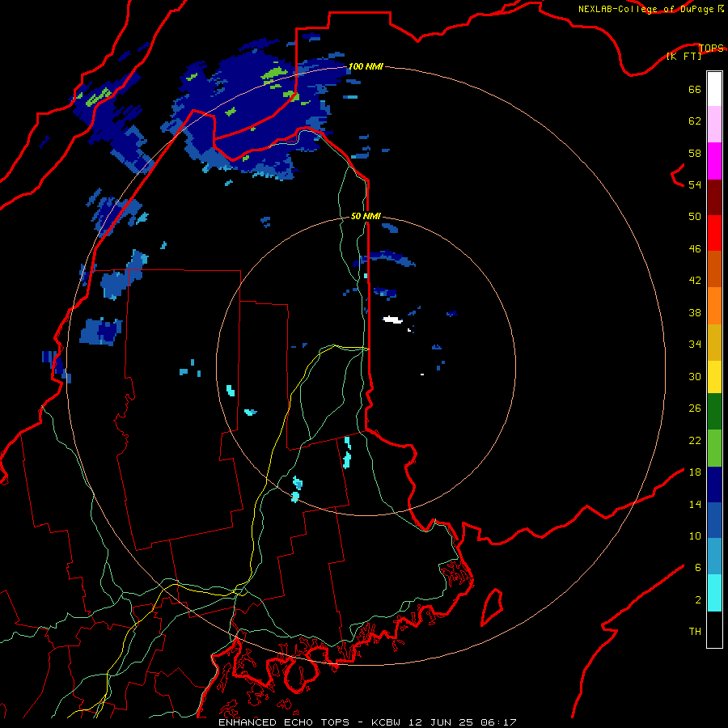Click the TOPS legend title
The width and height of the screenshot is (728, 728).
tap(711, 48)
